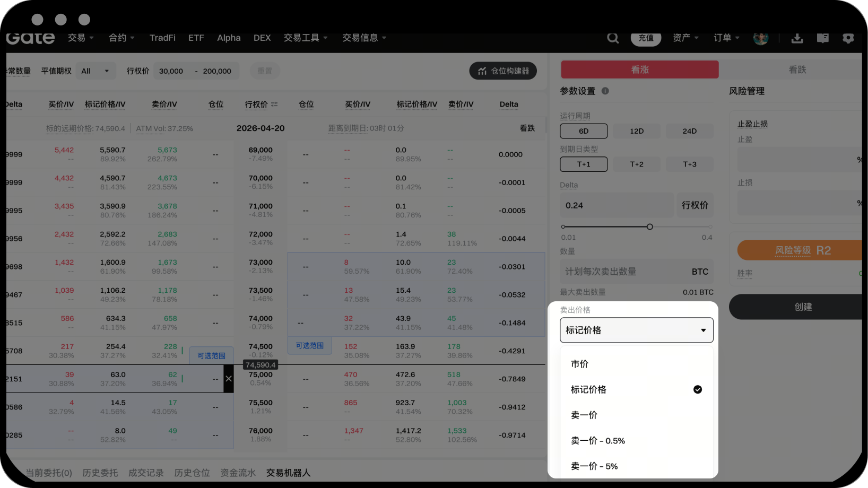Click the swap icon next to 行权价 header
This screenshot has width=868, height=488.
pos(274,104)
